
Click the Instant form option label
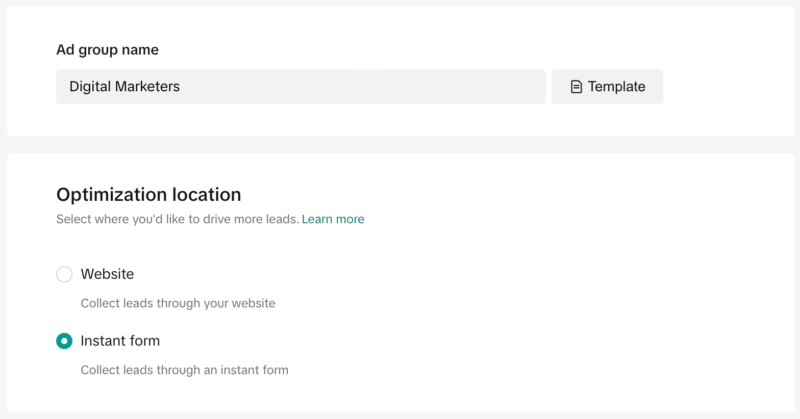[x=120, y=341]
